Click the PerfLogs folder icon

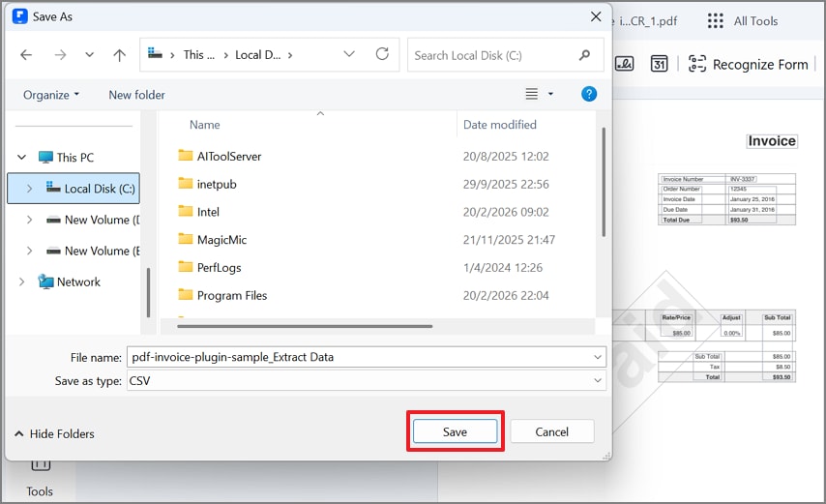pos(185,266)
